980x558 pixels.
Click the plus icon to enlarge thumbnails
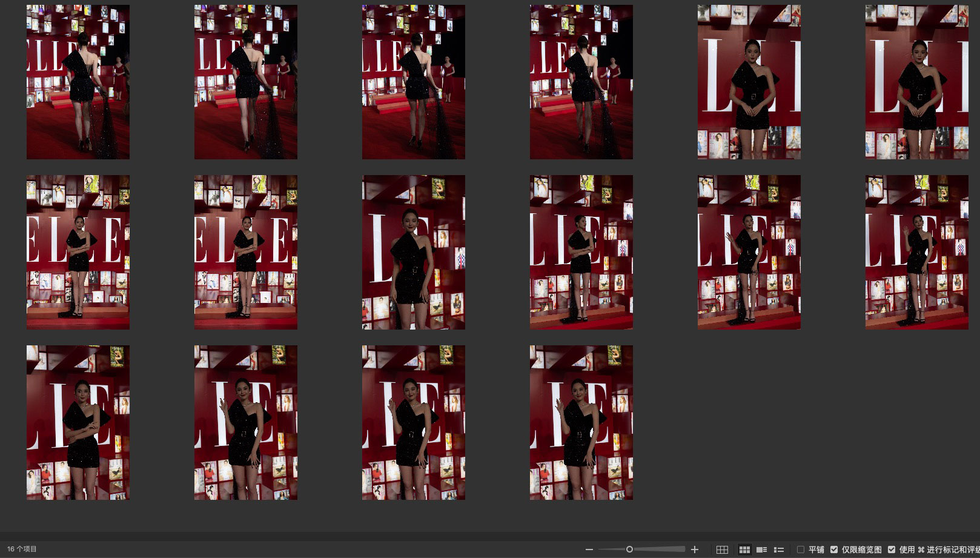click(x=695, y=550)
